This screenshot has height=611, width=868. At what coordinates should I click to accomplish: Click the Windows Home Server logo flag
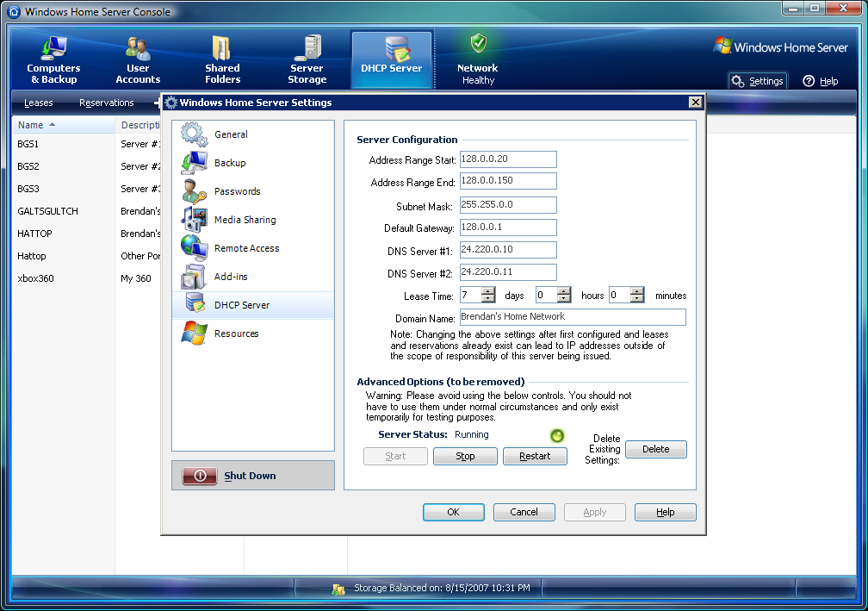click(722, 46)
